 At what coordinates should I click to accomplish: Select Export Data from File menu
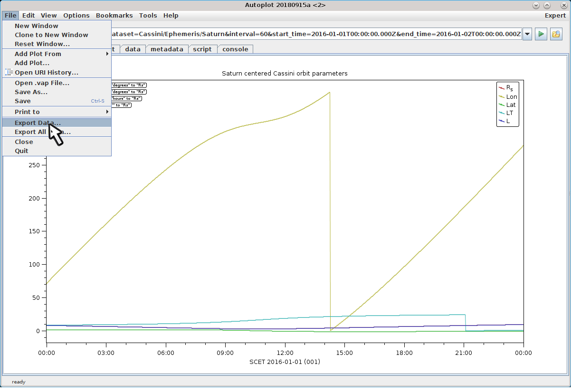coord(38,123)
